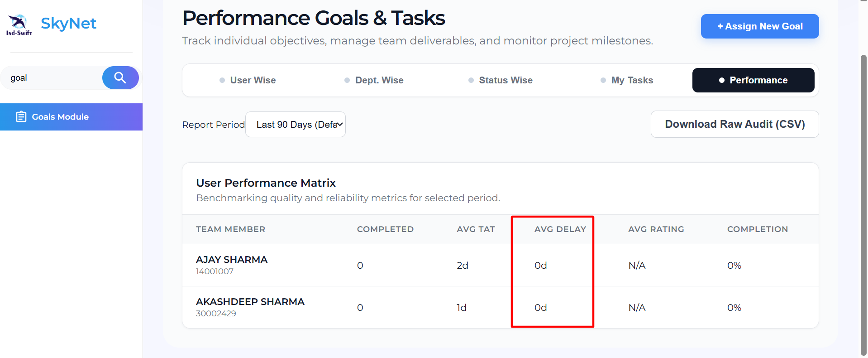Image resolution: width=868 pixels, height=358 pixels.
Task: Click the Goals Module clipboard icon
Action: tap(21, 117)
